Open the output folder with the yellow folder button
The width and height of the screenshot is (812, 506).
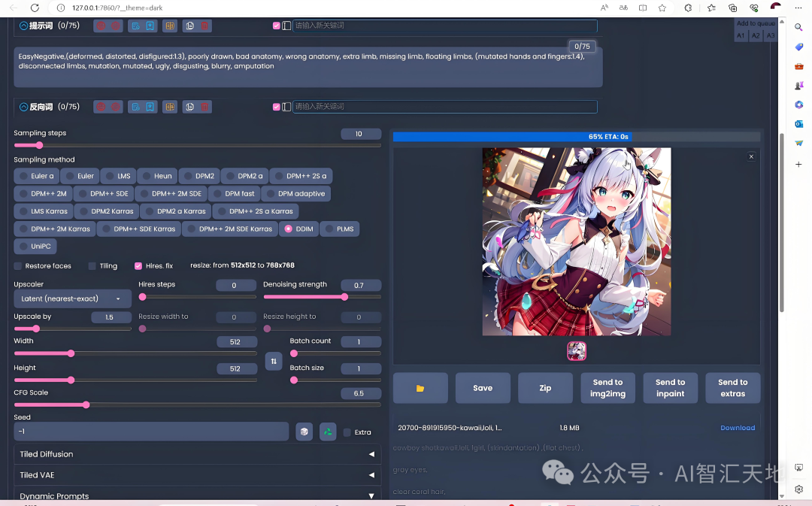click(x=420, y=388)
